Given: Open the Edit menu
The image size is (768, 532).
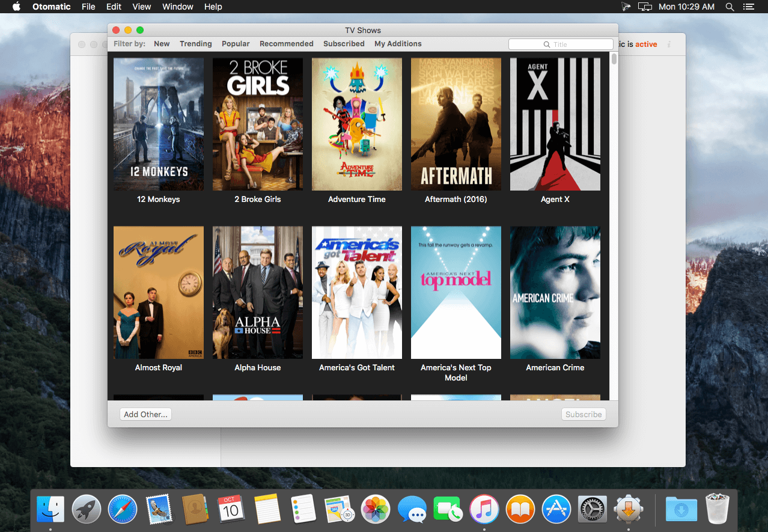Looking at the screenshot, I should coord(114,7).
